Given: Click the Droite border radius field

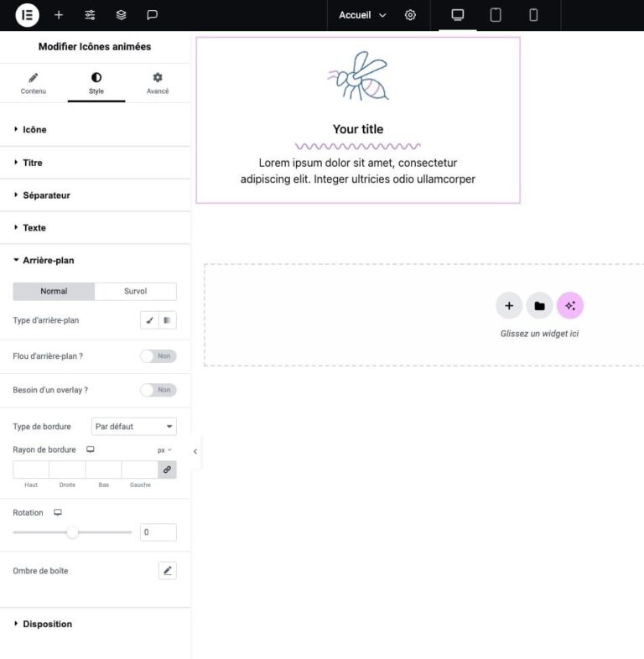Looking at the screenshot, I should 67,470.
